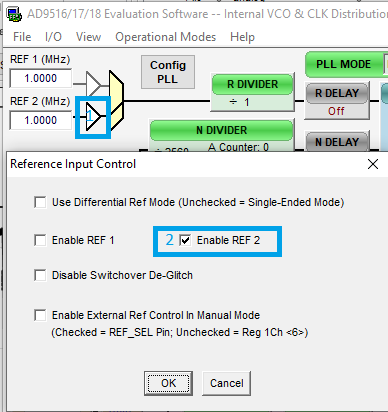Image resolution: width=388 pixels, height=412 pixels.
Task: Click the REF 2 input buffer triangle
Action: coord(93,116)
